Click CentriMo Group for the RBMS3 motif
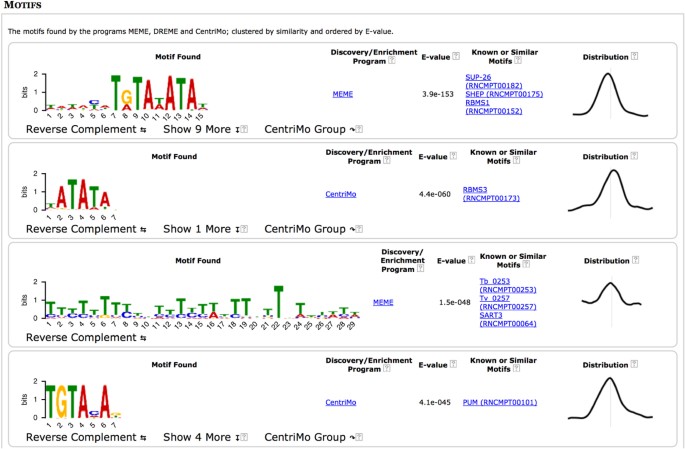This screenshot has width=685, height=449. pyautogui.click(x=309, y=229)
